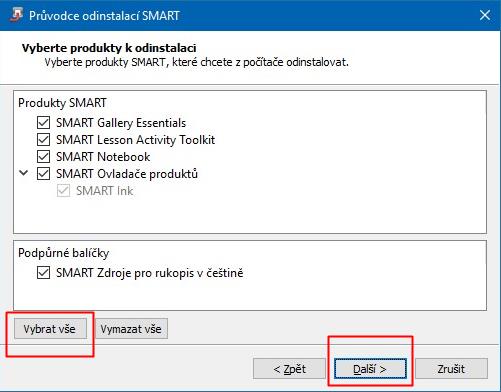Select SMART Zdroje pro rukopis v češtině label
This screenshot has height=392, width=501.
point(150,273)
